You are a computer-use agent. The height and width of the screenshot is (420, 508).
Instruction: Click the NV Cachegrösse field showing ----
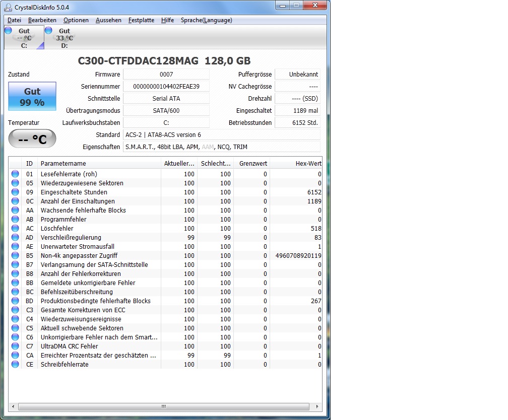[x=297, y=87]
